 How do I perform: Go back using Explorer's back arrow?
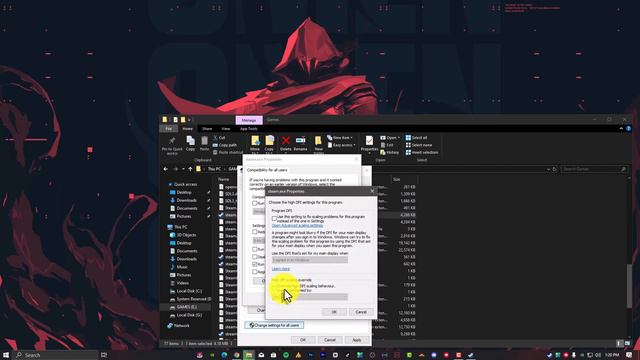(x=166, y=169)
